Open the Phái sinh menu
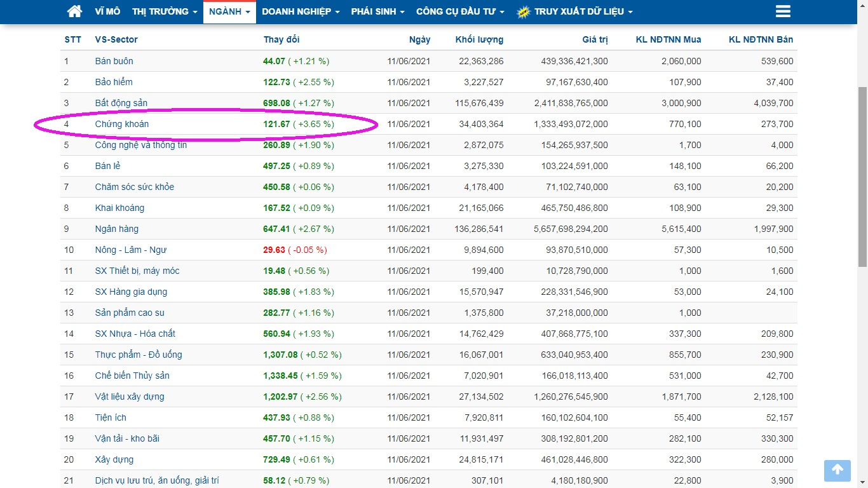 [377, 11]
